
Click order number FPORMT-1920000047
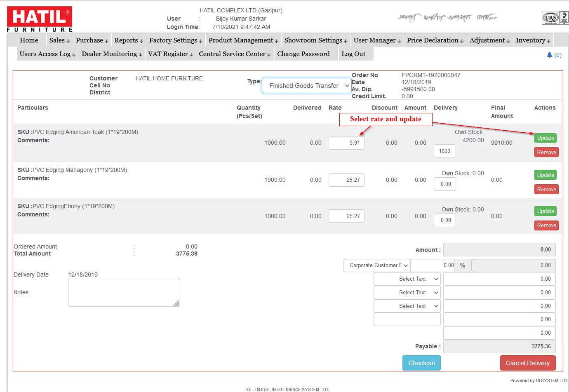click(431, 75)
